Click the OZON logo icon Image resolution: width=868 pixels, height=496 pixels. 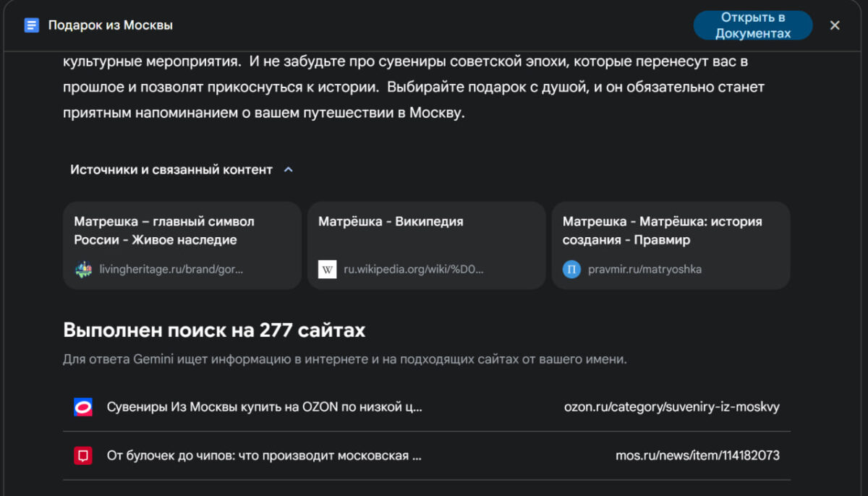[x=83, y=407]
